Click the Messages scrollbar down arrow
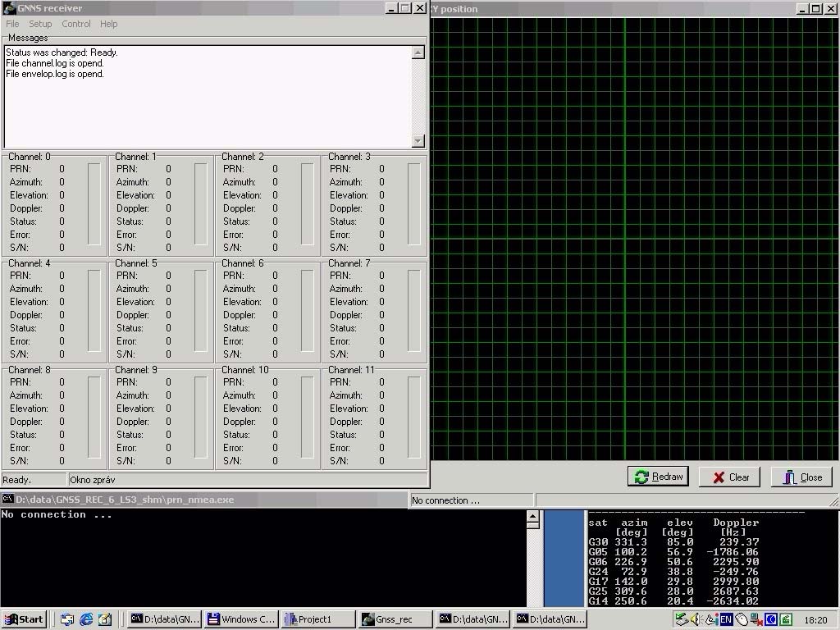Viewport: 840px width, 630px height. pos(418,140)
